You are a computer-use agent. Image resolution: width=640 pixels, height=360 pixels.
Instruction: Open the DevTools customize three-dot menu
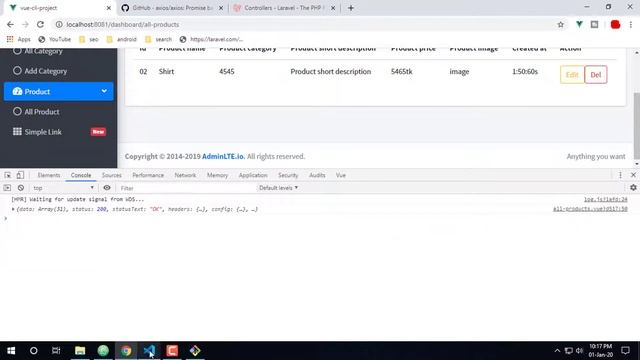click(620, 175)
